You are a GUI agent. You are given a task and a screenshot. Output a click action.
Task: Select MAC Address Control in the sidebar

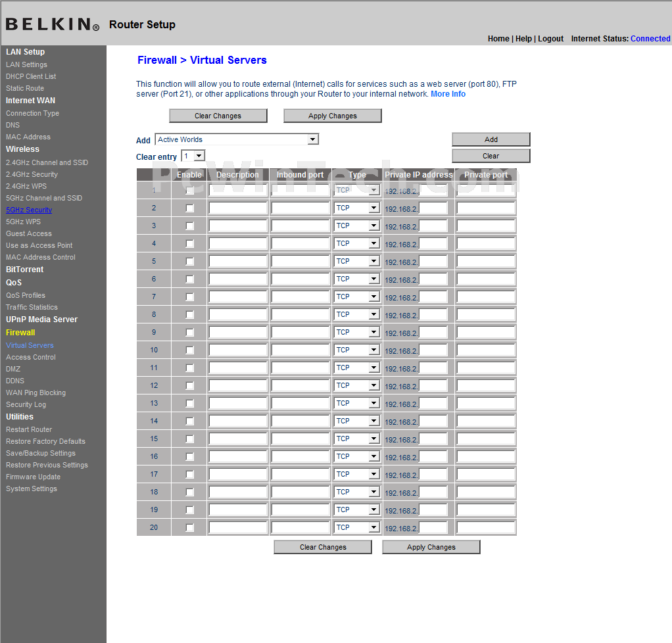coord(41,257)
